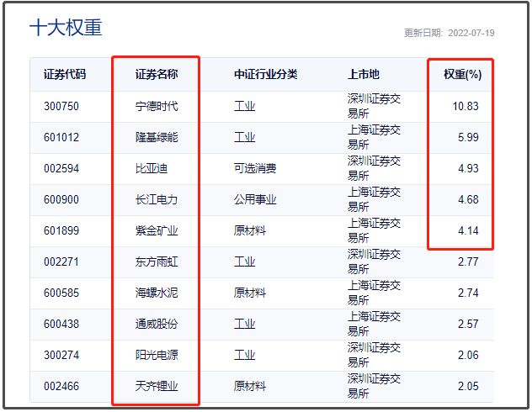The width and height of the screenshot is (532, 412).
Task: Click the 通威股份 security name
Action: [157, 325]
